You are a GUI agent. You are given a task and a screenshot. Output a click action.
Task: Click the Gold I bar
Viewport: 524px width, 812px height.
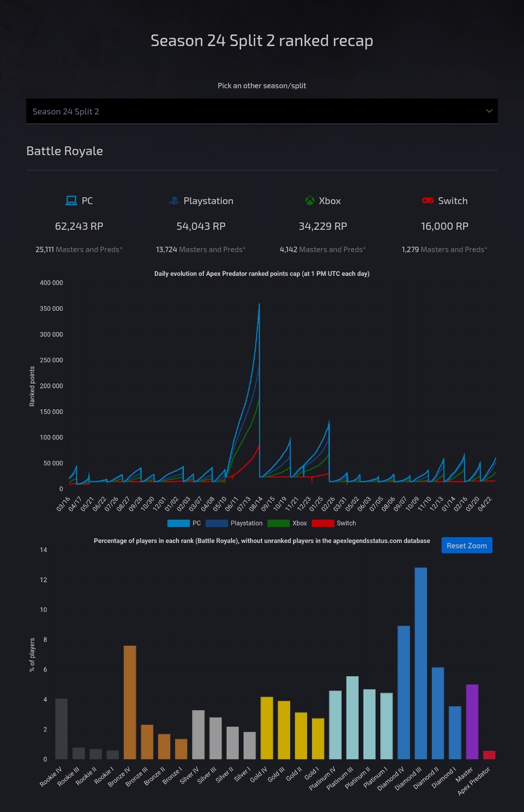point(318,739)
